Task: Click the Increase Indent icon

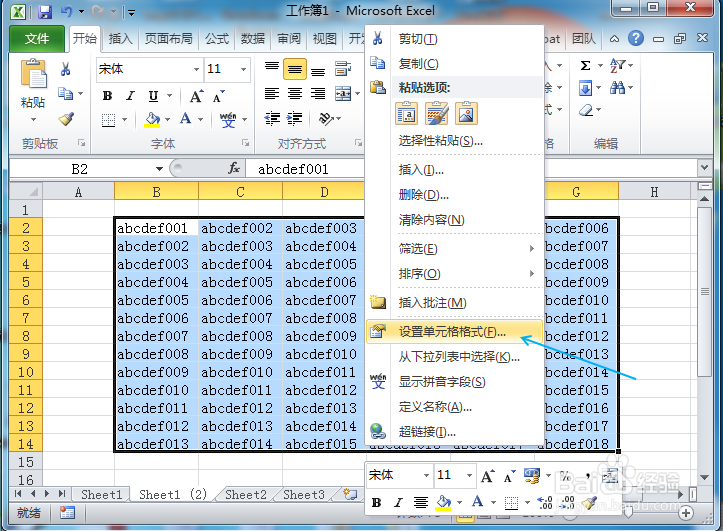Action: (x=294, y=118)
